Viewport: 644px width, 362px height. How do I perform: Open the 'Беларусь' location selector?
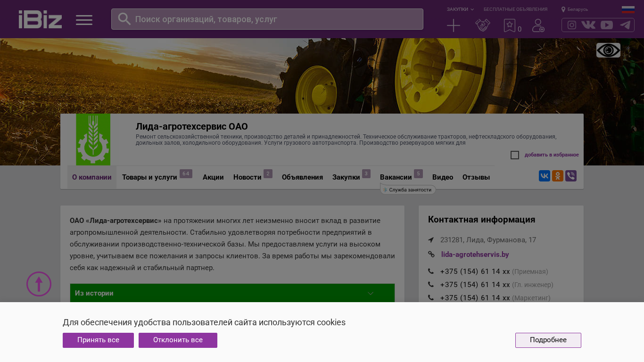[x=575, y=9]
